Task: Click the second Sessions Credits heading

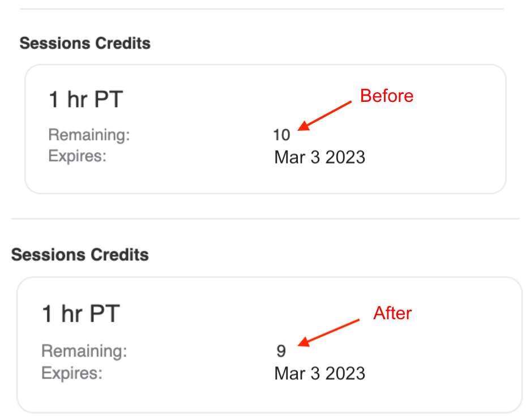Action: tap(80, 255)
